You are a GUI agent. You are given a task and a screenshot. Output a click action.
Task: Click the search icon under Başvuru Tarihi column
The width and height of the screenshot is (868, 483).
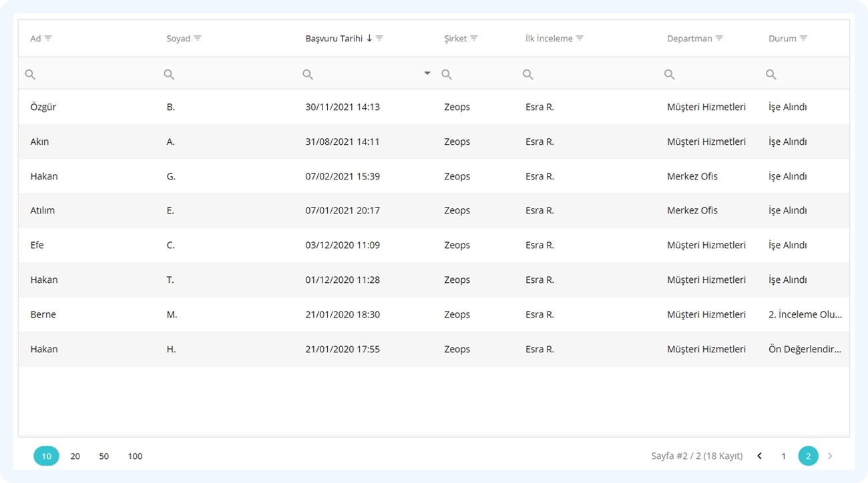tap(308, 74)
